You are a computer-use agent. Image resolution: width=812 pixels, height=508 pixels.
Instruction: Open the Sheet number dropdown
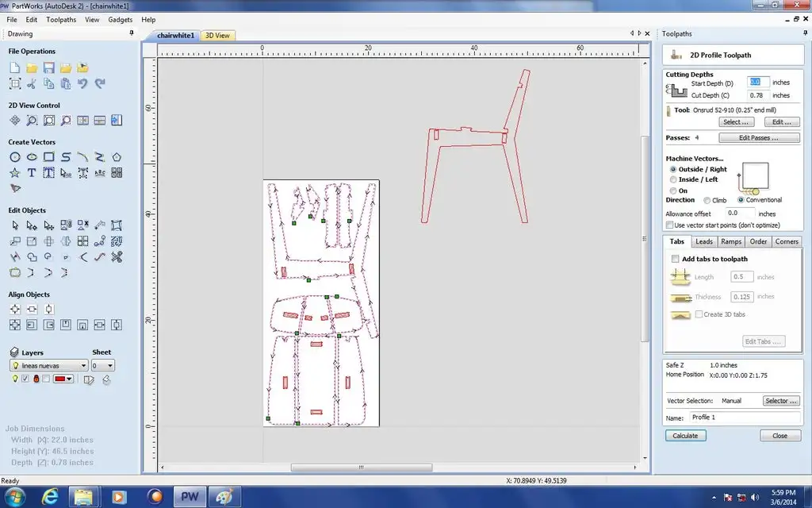[x=102, y=365]
